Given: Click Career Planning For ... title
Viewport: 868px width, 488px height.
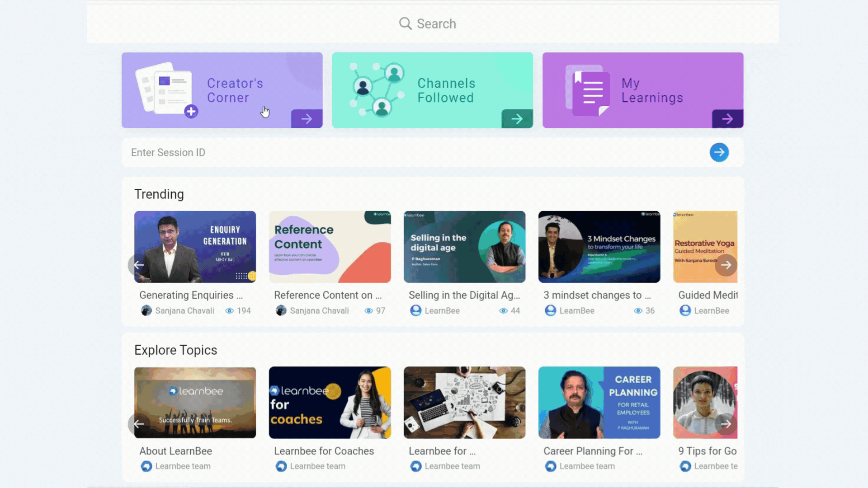Looking at the screenshot, I should 593,451.
